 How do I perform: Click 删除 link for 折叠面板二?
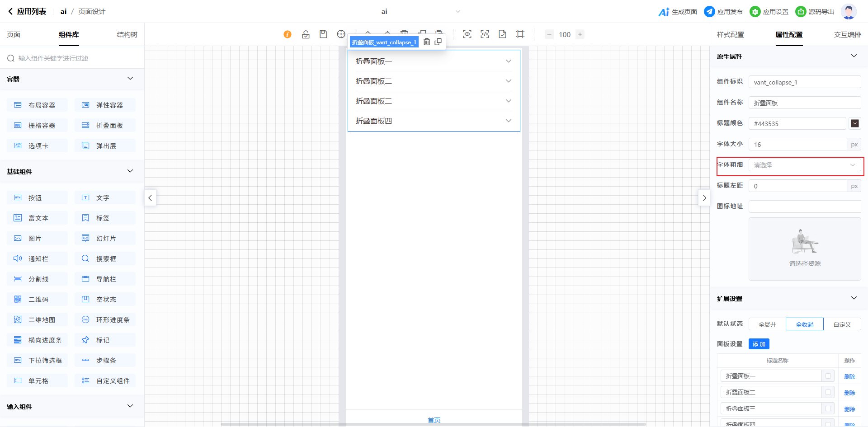pos(849,393)
